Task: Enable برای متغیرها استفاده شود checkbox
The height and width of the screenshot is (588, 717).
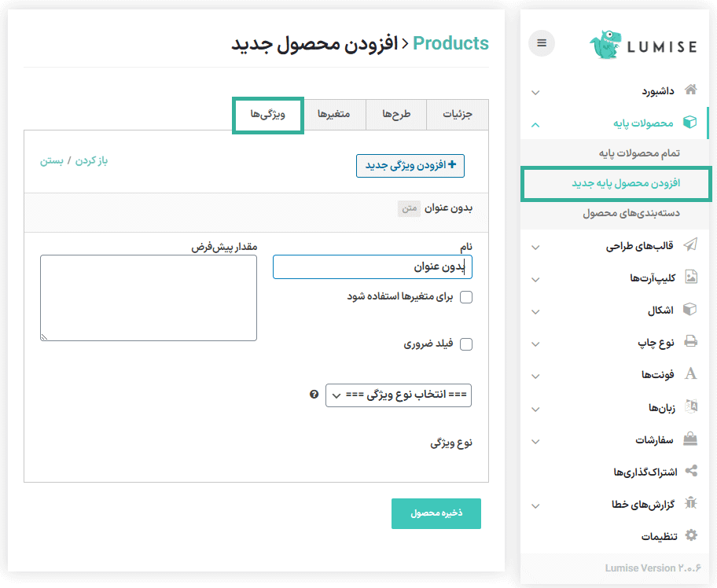Action: coord(465,297)
